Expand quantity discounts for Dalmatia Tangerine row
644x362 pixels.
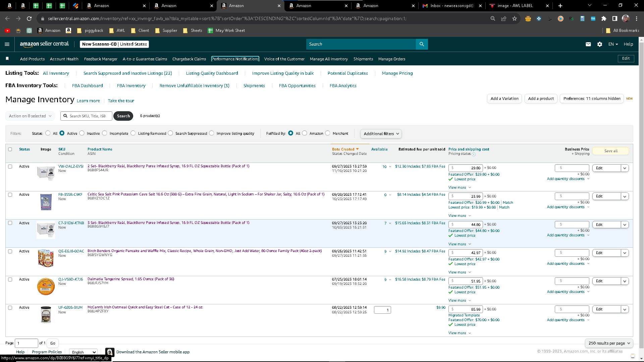[568, 292]
